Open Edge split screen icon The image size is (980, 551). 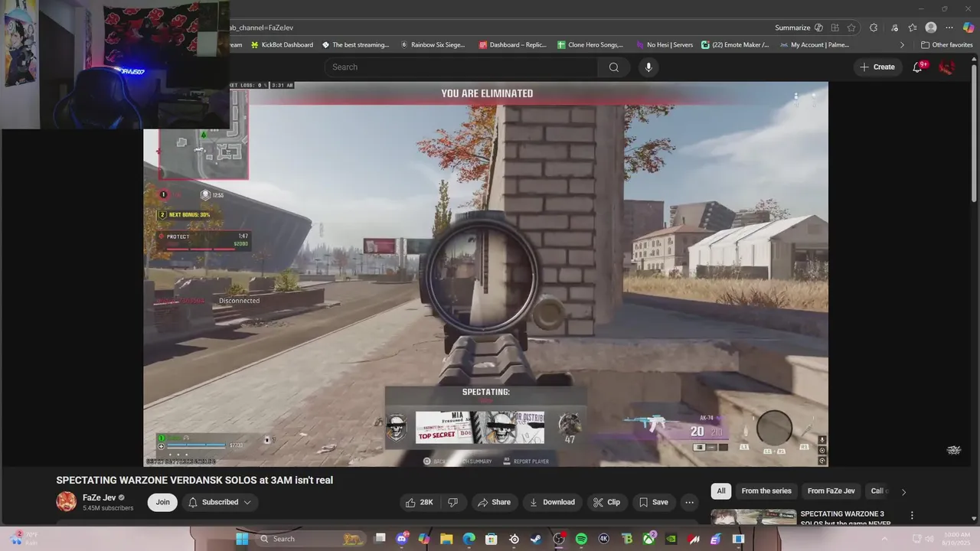pos(835,28)
